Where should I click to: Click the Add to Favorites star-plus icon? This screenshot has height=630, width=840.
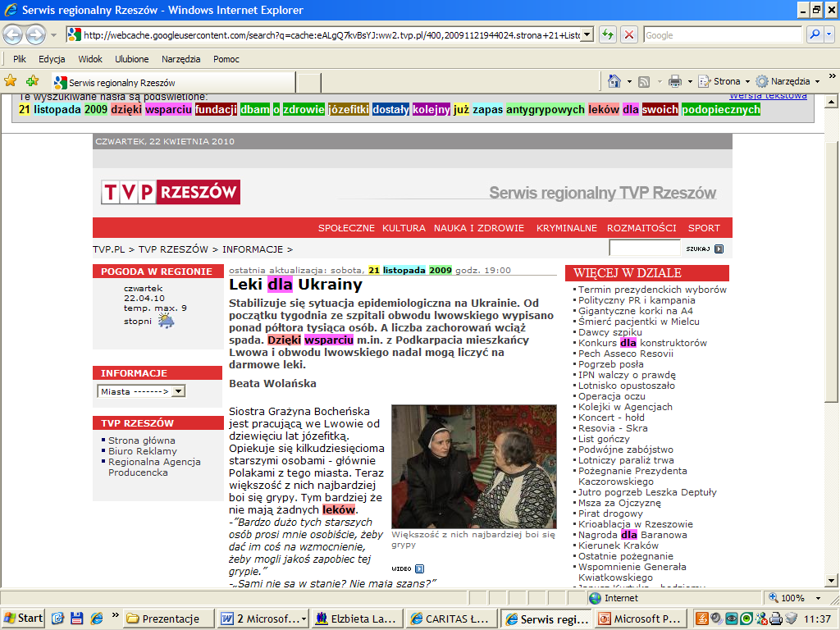(33, 81)
